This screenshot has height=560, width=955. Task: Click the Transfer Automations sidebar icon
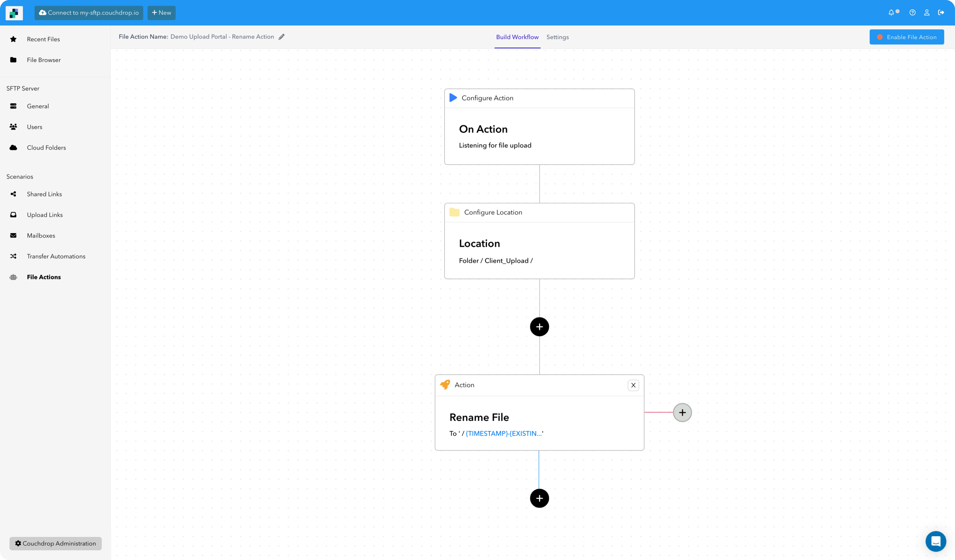13,256
